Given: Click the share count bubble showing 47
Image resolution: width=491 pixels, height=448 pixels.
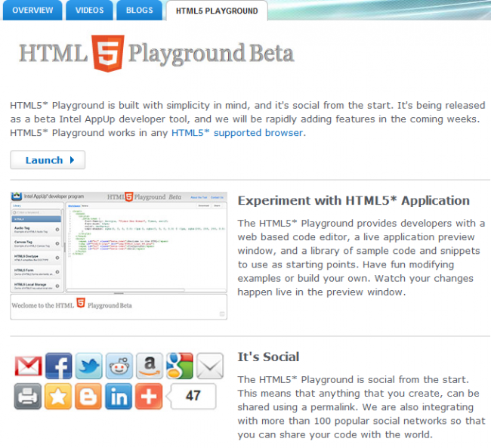Looking at the screenshot, I should [192, 396].
